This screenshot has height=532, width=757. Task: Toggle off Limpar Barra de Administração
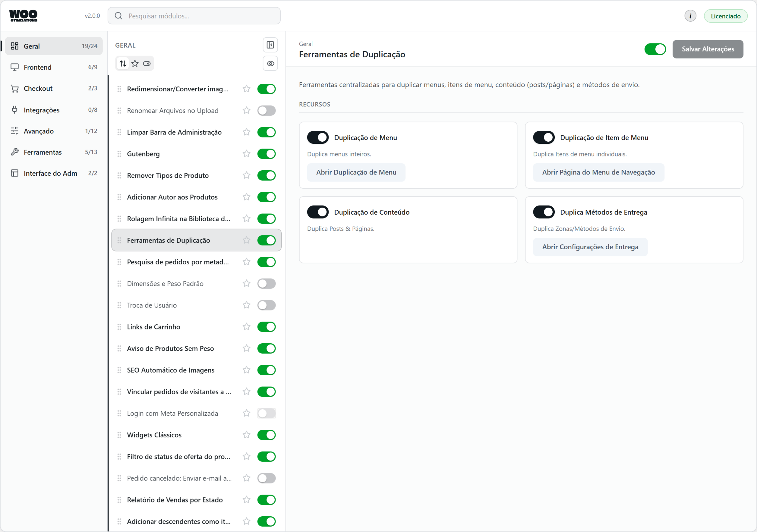[x=266, y=132]
